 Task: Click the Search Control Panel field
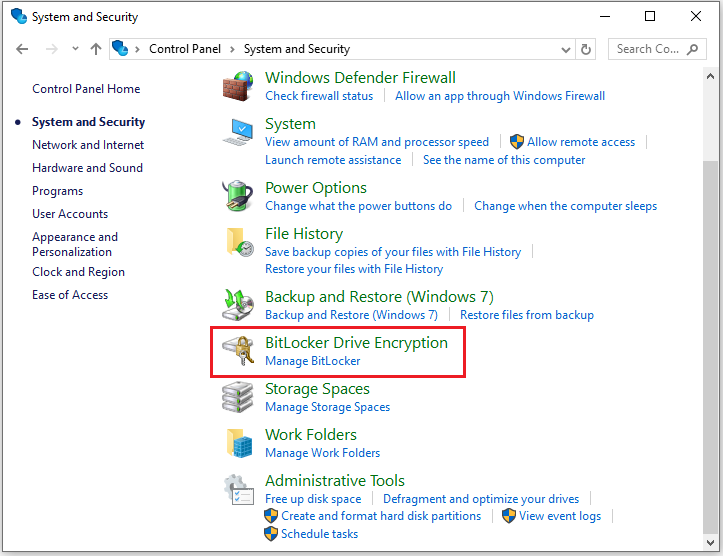coord(657,49)
